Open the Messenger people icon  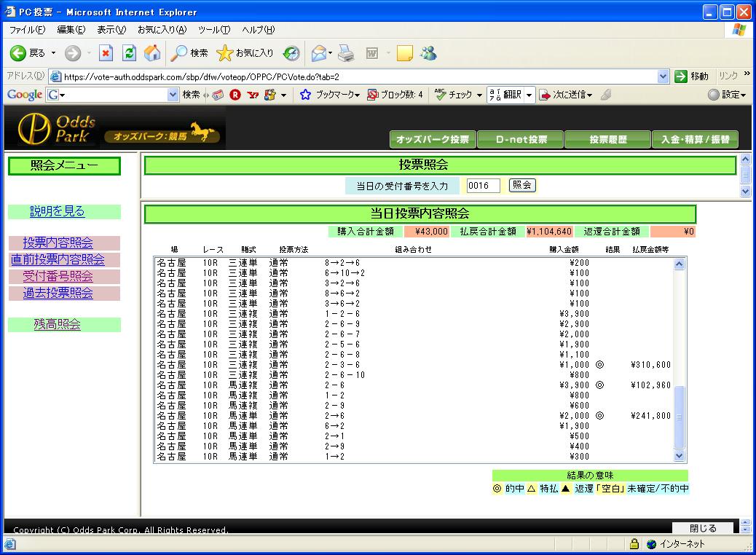pos(428,53)
